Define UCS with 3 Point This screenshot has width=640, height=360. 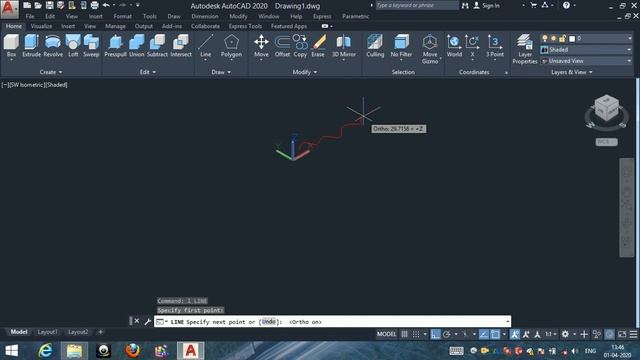tap(494, 46)
